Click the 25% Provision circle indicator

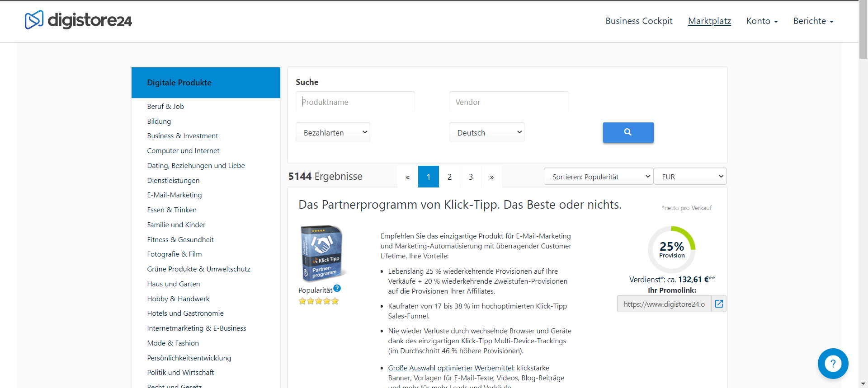pos(672,249)
